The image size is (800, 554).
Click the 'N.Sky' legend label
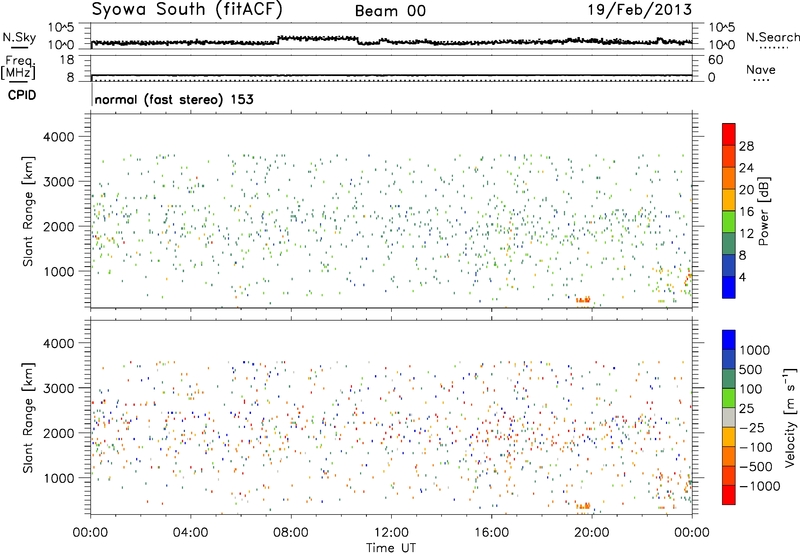point(19,37)
